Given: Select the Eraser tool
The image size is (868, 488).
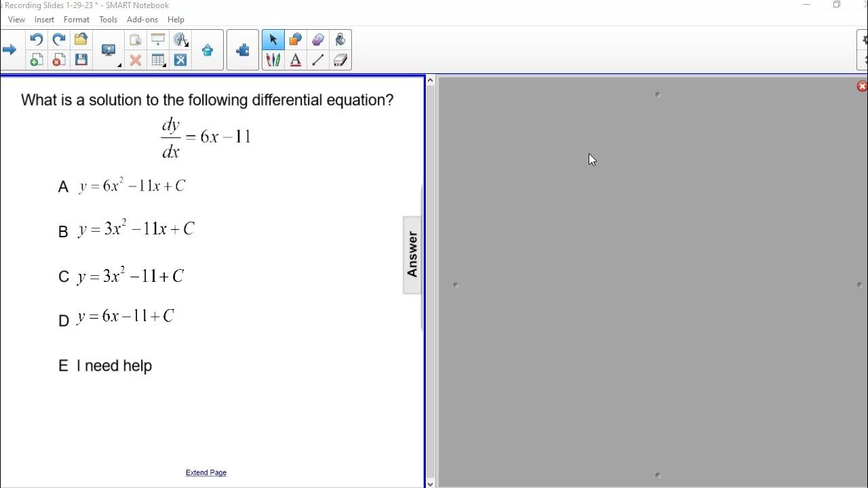Looking at the screenshot, I should coord(340,60).
